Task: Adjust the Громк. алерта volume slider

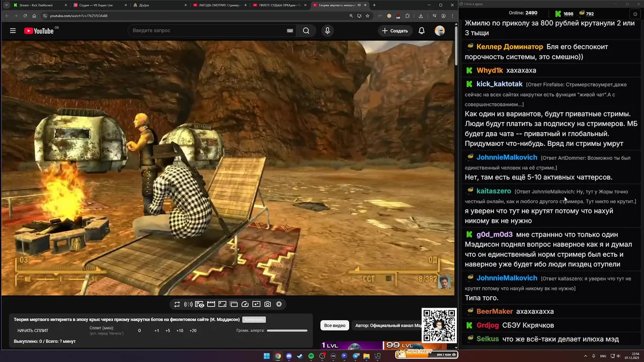Action: pyautogui.click(x=287, y=331)
